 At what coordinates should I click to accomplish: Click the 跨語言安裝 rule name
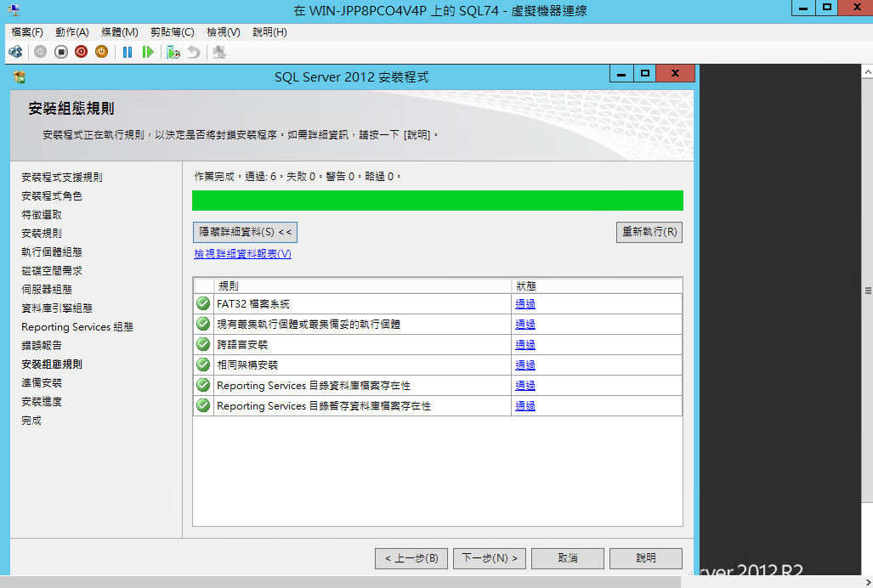pos(242,345)
